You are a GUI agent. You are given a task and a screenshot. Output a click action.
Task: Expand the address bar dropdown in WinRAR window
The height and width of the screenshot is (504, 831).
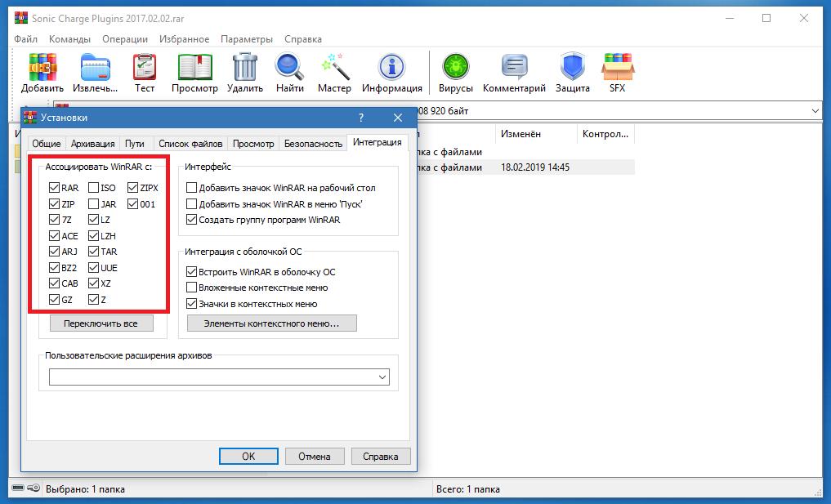815,111
